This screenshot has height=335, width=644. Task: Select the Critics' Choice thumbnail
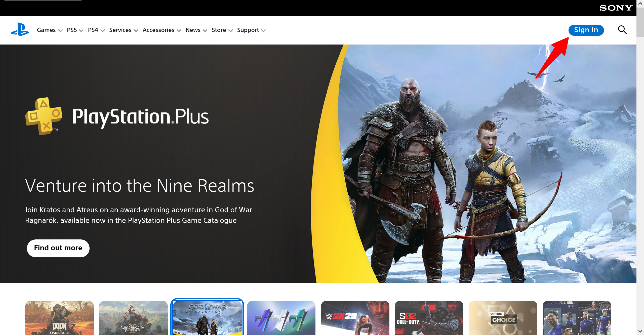[x=503, y=318]
